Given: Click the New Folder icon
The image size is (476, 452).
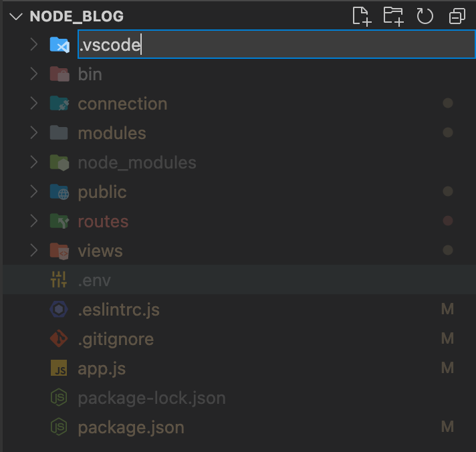Looking at the screenshot, I should click(393, 16).
